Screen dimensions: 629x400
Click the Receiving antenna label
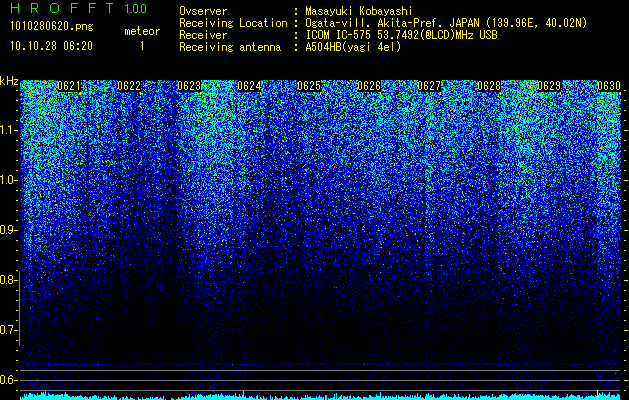click(x=230, y=47)
